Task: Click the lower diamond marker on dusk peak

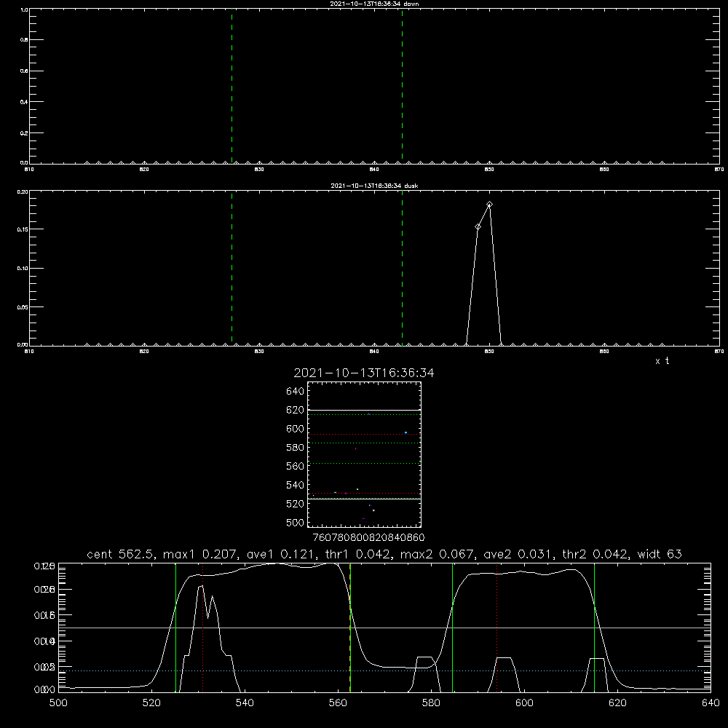Action: click(x=478, y=226)
